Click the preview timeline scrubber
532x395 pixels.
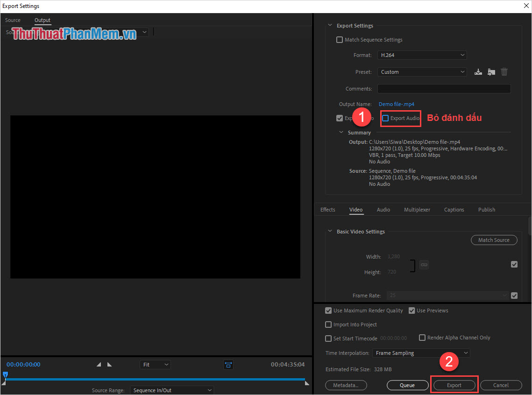(5, 375)
